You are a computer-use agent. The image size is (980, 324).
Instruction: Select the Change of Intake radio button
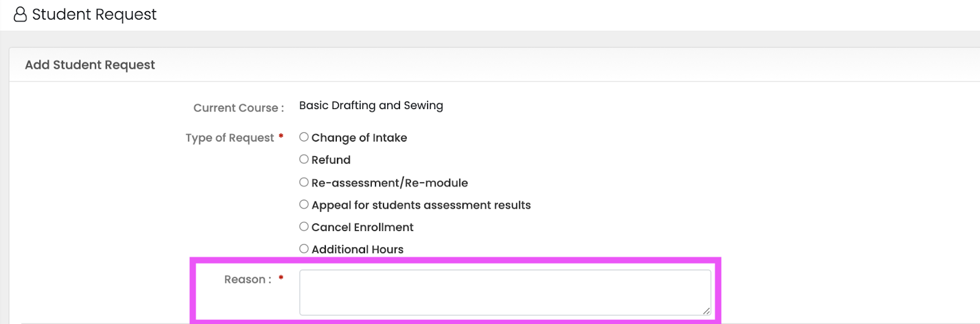[x=304, y=137]
